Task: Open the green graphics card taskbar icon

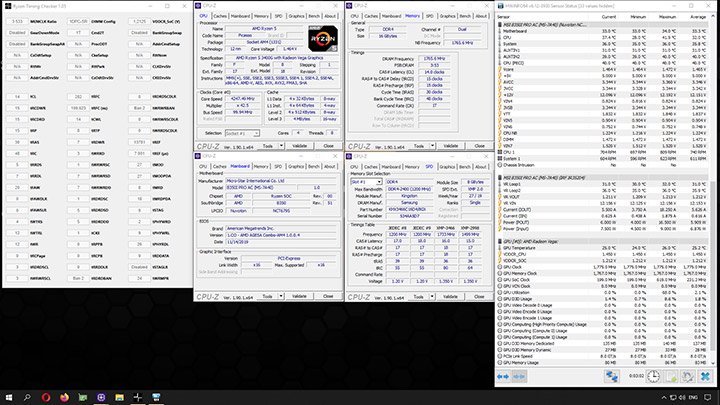Action: click(83, 397)
